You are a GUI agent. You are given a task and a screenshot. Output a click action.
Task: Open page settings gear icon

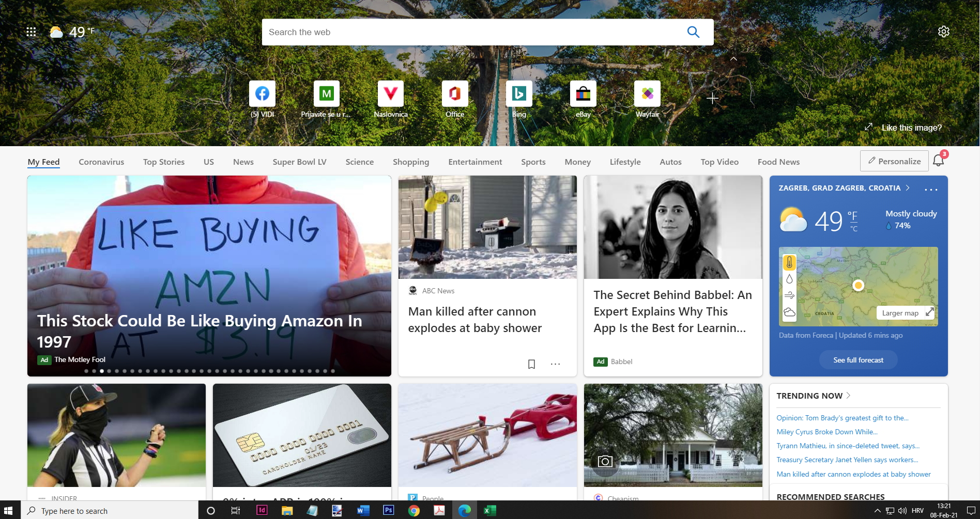[944, 32]
